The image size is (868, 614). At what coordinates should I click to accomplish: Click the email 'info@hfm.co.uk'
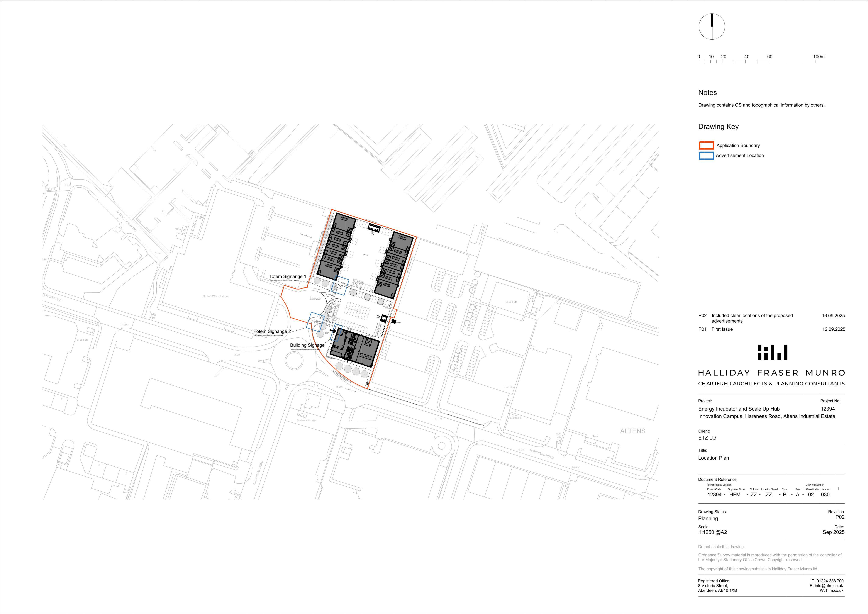pyautogui.click(x=829, y=586)
